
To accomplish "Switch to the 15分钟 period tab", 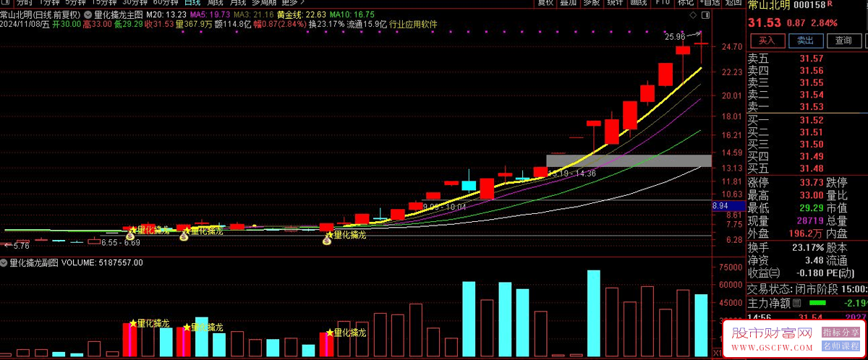I will coord(105,2).
